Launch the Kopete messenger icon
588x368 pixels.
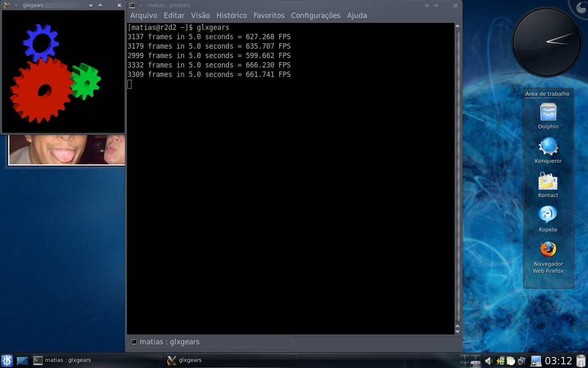point(548,215)
